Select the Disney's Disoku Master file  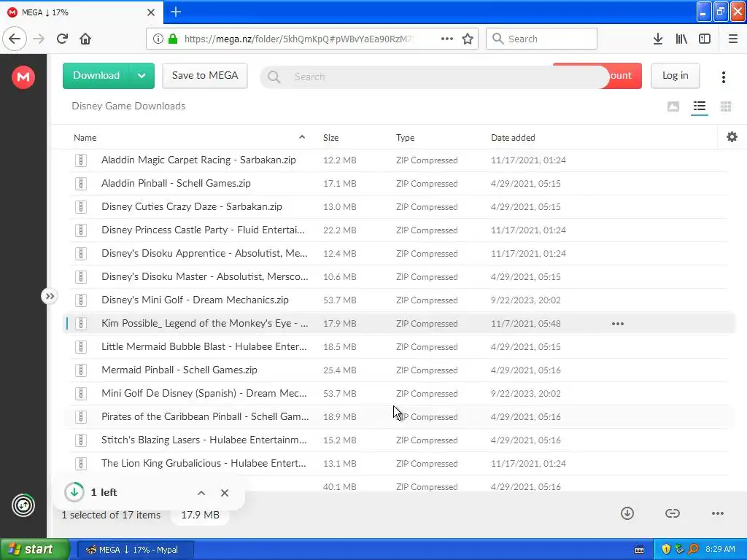point(398,276)
